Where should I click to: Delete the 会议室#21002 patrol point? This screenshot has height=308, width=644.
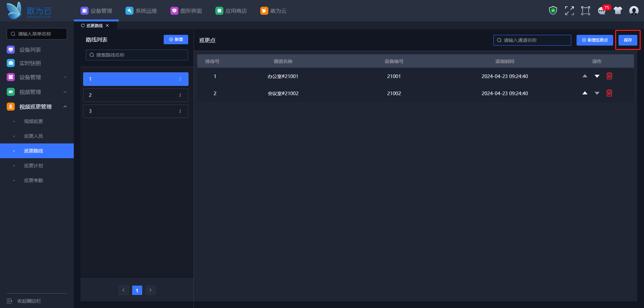point(609,93)
